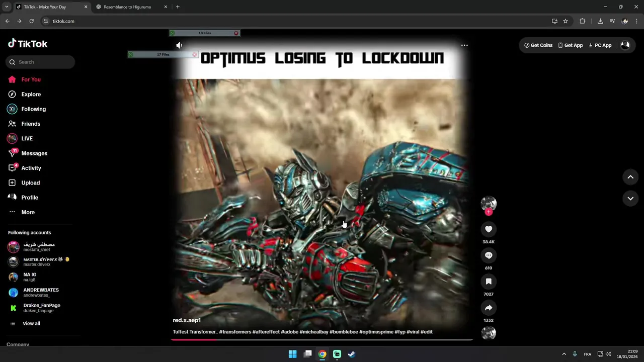
Task: View site information icon in address bar
Action: 46,21
